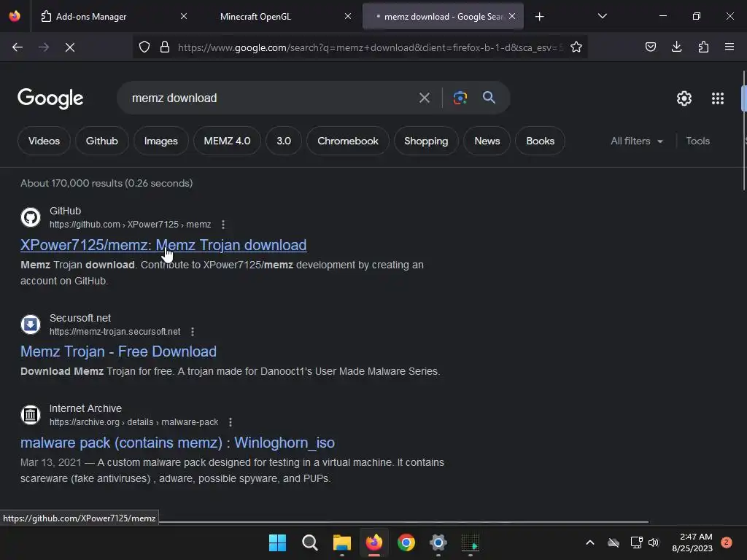Clear the Google search box
The width and height of the screenshot is (747, 560).
(424, 98)
